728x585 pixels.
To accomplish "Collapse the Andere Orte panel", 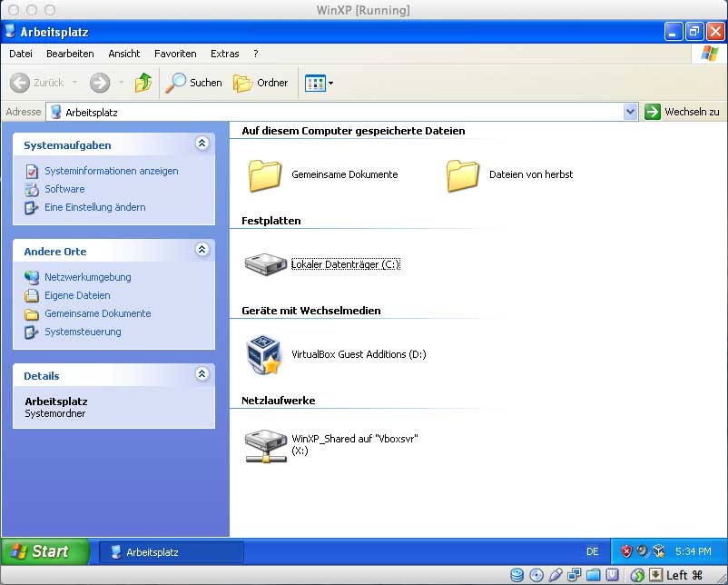I will click(x=202, y=250).
